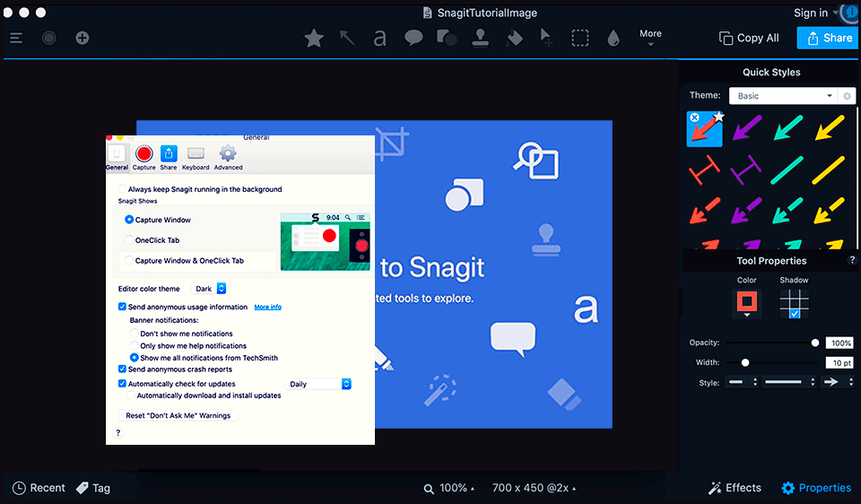Open the hamburger sidebar menu
The height and width of the screenshot is (504, 861).
tap(16, 38)
